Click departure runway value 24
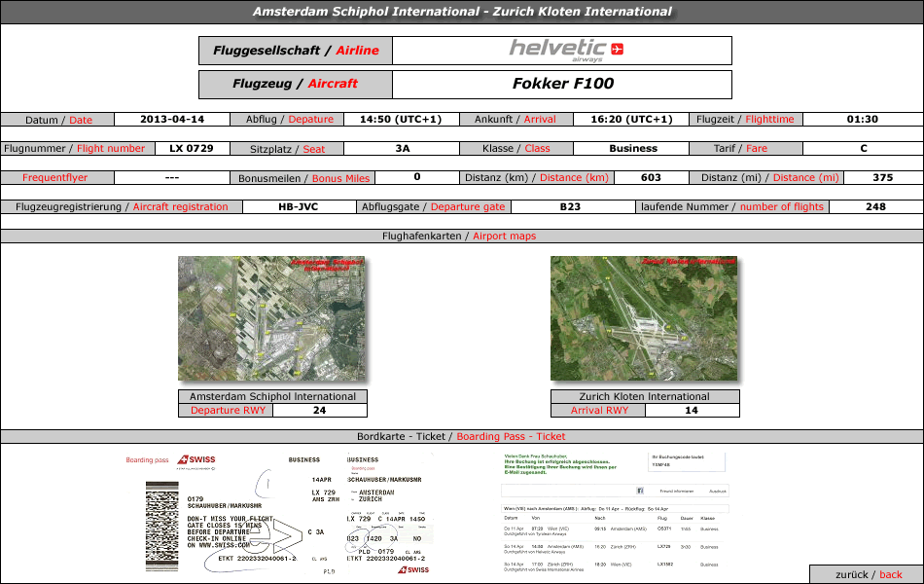Screen dimensions: 924x584 pos(319,410)
